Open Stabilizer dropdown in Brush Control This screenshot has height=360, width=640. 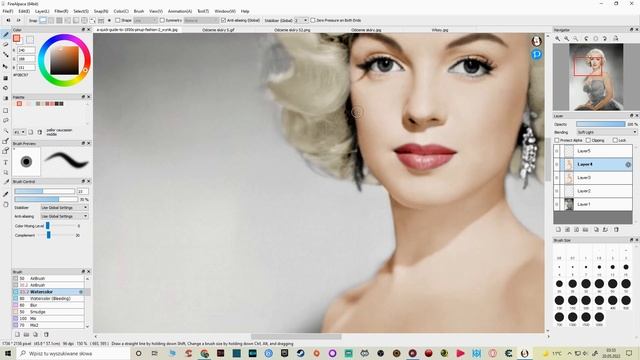64,208
